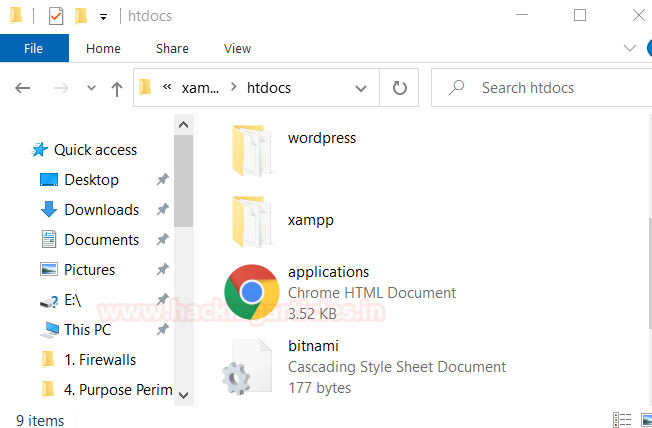Select the bitnami style sheet file icon

point(247,367)
